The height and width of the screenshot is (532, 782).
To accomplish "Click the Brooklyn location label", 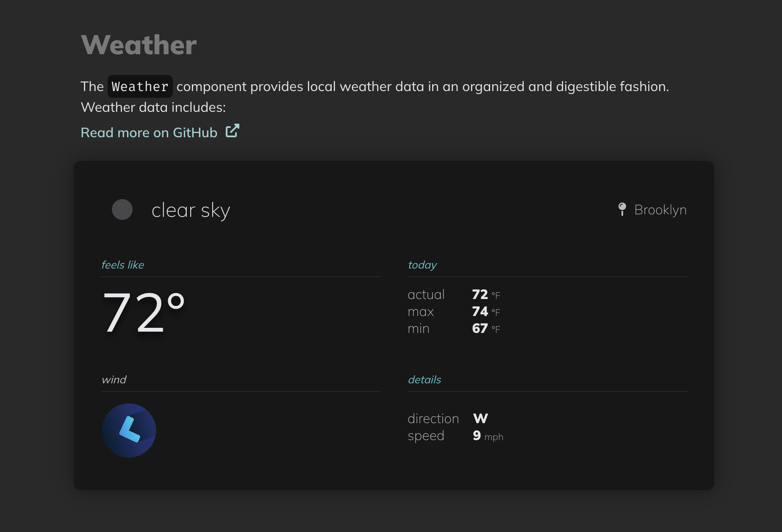I will (660, 209).
